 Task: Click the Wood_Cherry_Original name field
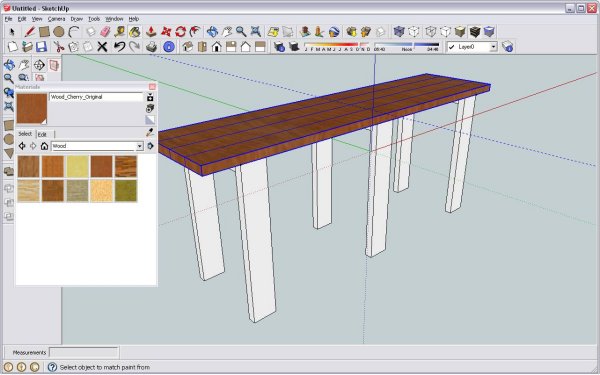(96, 97)
